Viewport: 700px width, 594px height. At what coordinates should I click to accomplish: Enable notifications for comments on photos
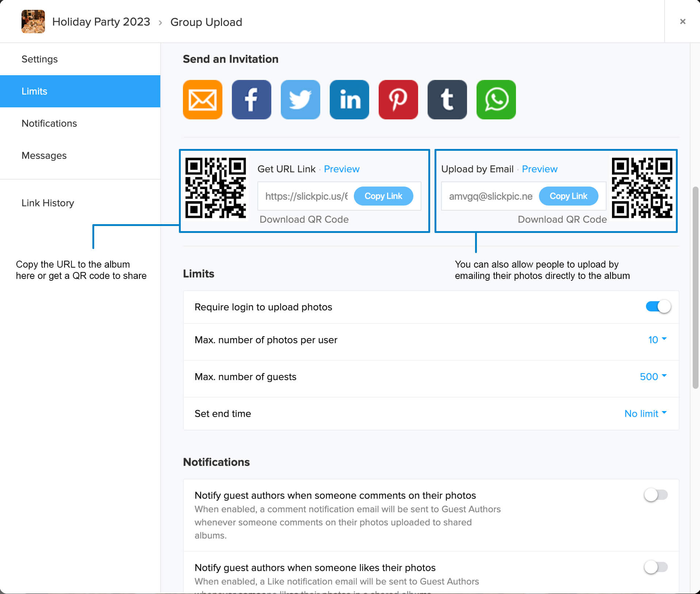pyautogui.click(x=656, y=495)
